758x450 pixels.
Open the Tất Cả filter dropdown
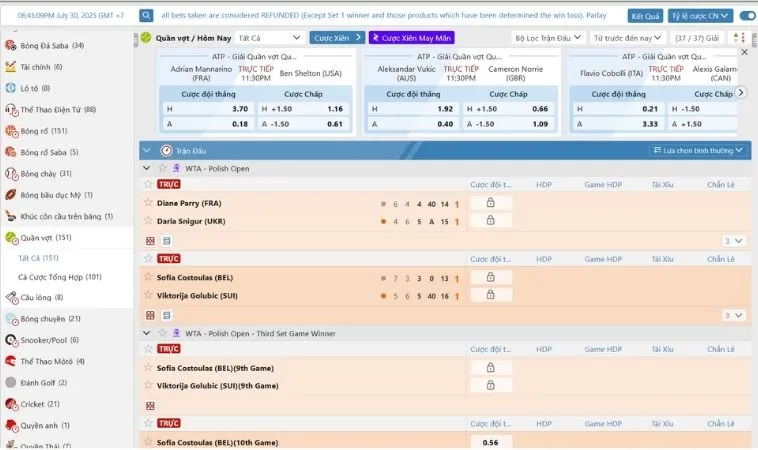269,38
